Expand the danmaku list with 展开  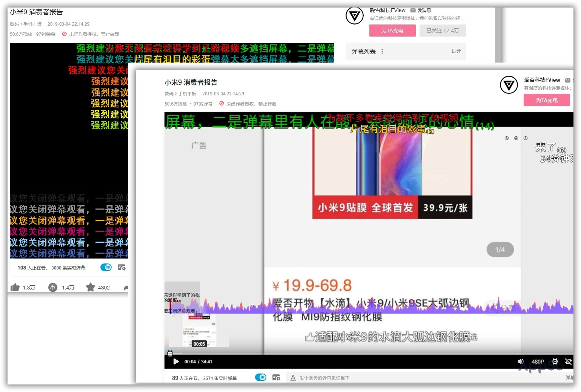pyautogui.click(x=456, y=51)
